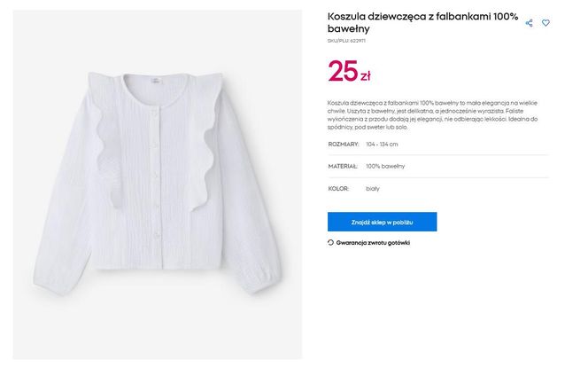The height and width of the screenshot is (368, 588).
Task: Select the material value 100% bawełny
Action: (385, 167)
